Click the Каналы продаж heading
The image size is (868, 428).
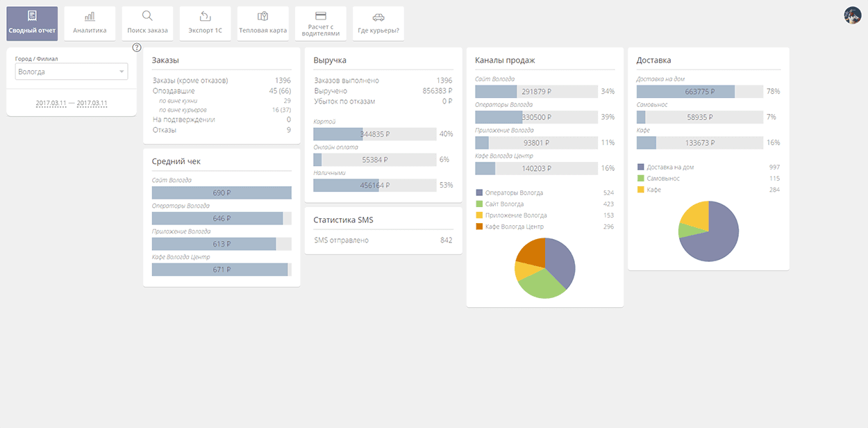505,60
